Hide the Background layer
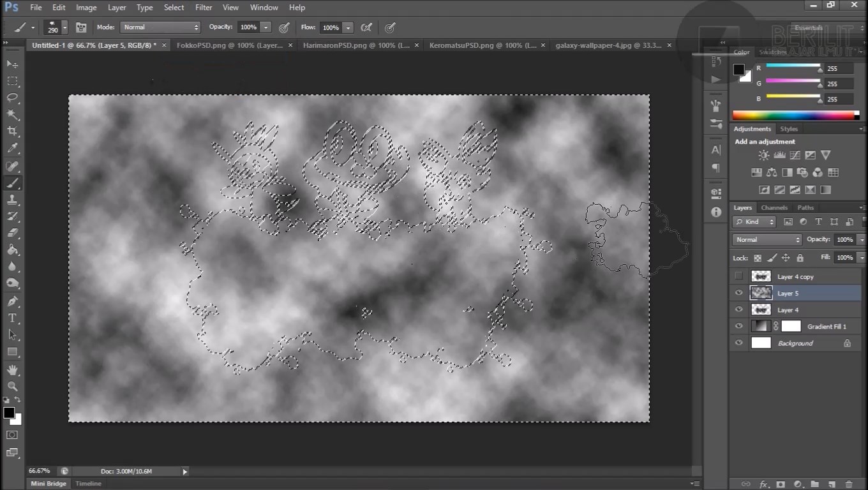The height and width of the screenshot is (490, 868). click(x=739, y=343)
